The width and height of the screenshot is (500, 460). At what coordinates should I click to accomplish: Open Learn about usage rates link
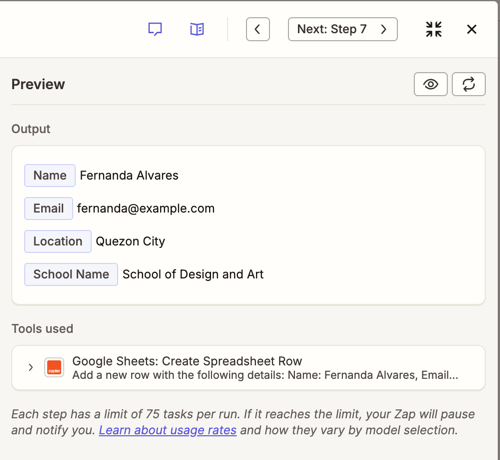pos(168,430)
